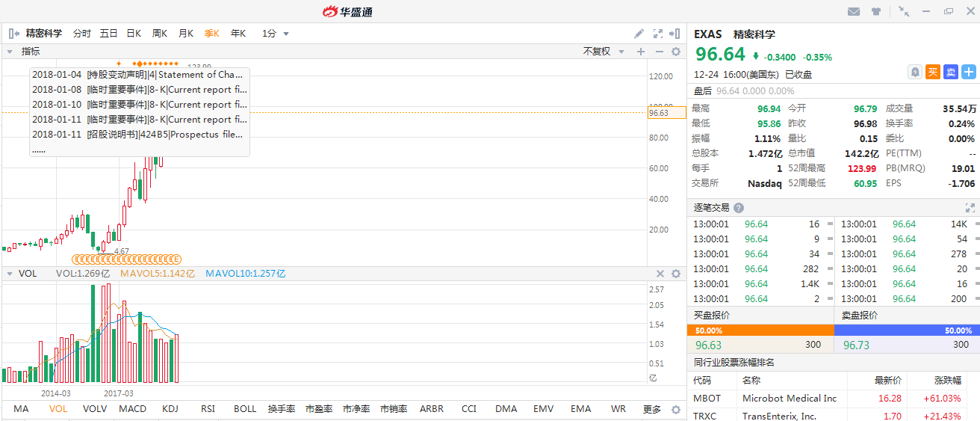Open the 不复权 adjustment dropdown
The image size is (980, 421).
tap(603, 52)
